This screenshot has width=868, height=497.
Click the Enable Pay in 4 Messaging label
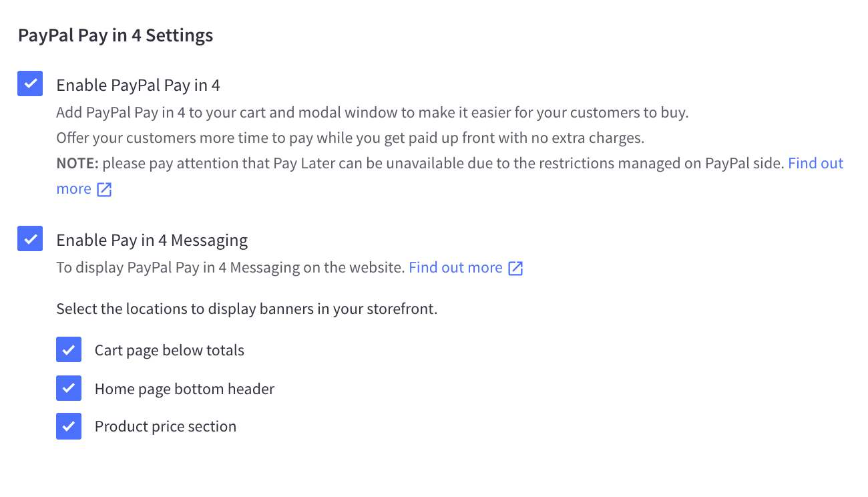point(152,240)
